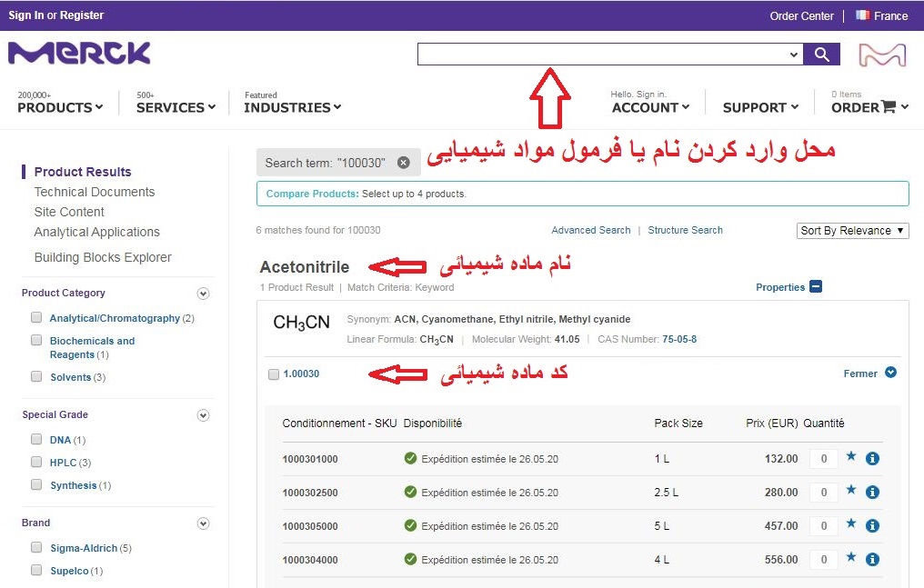924x588 pixels.
Task: Click quantity field for the 5 L pack
Action: click(x=824, y=525)
